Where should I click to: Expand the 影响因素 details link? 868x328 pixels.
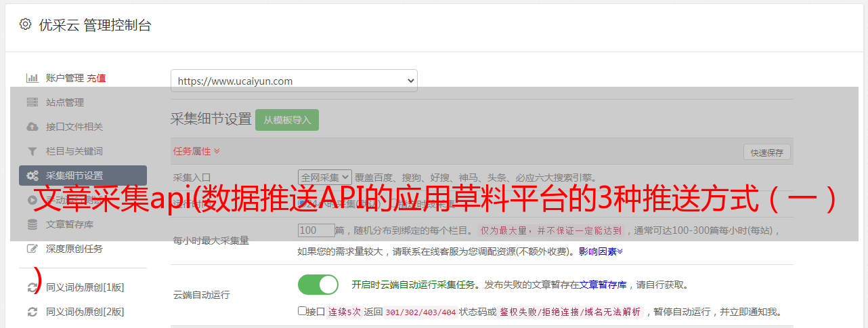(x=601, y=251)
